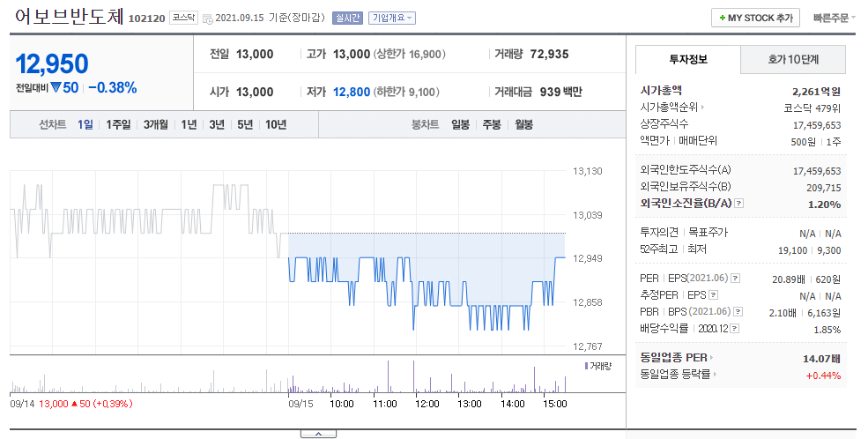Viewport: 868px width, 439px height.
Task: Open help icon next to 외국인소진율(B/A)
Action: point(738,204)
